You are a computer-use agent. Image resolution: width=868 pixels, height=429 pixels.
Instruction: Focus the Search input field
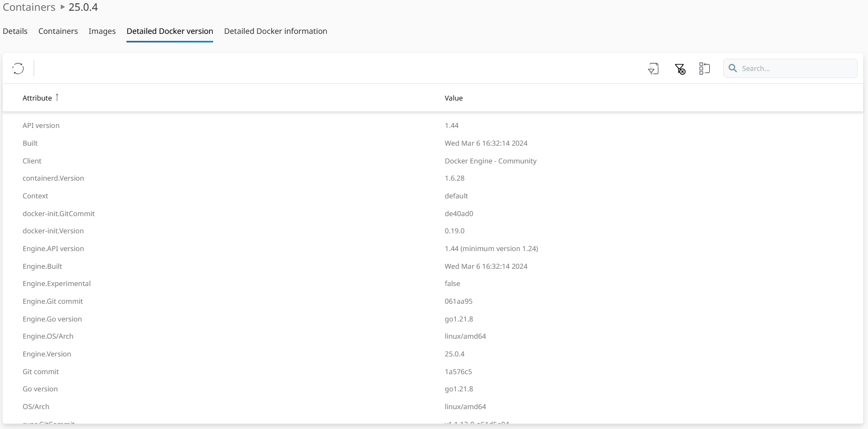[796, 68]
